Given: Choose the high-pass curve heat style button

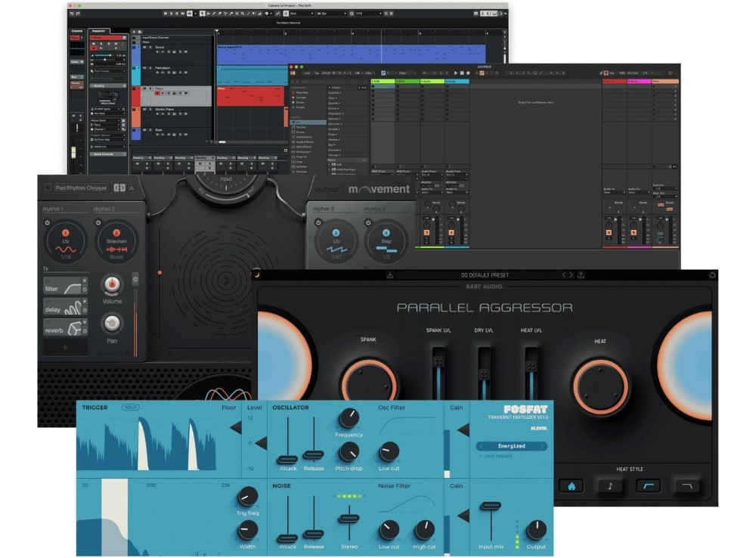Looking at the screenshot, I should tap(648, 486).
